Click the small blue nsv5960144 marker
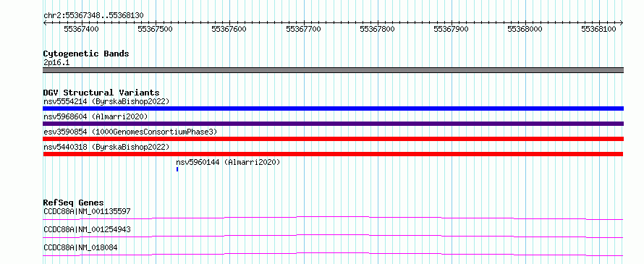The image size is (644, 264). 177,169
